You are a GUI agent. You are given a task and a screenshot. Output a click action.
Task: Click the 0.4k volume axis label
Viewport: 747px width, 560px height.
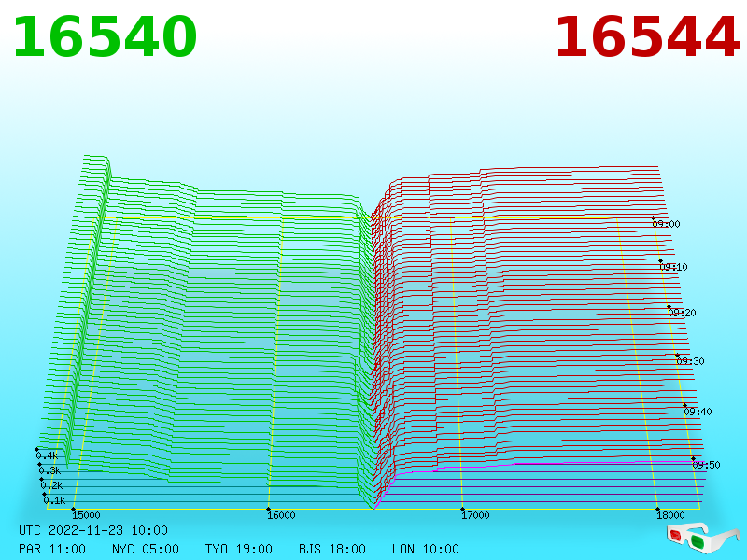(x=47, y=455)
